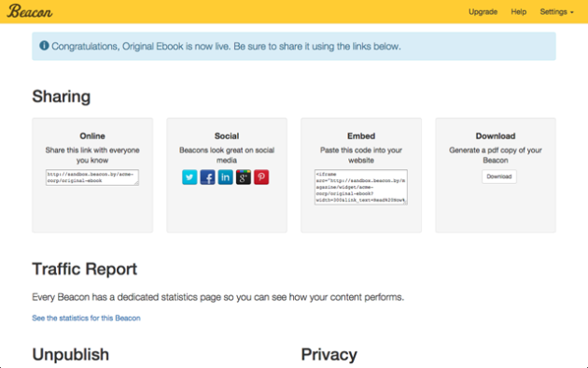Open See the statistics for this Beacon link
The width and height of the screenshot is (588, 368).
point(86,318)
